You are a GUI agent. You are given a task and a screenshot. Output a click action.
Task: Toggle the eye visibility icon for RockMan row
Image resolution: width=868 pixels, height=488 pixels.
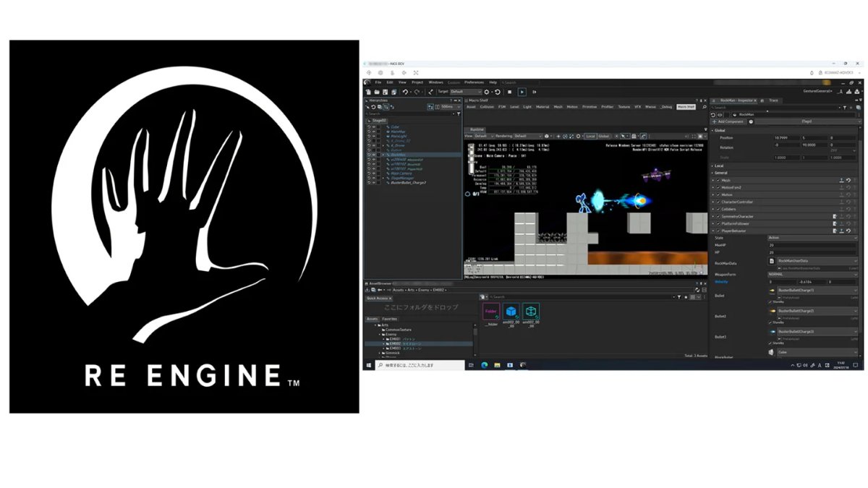374,155
